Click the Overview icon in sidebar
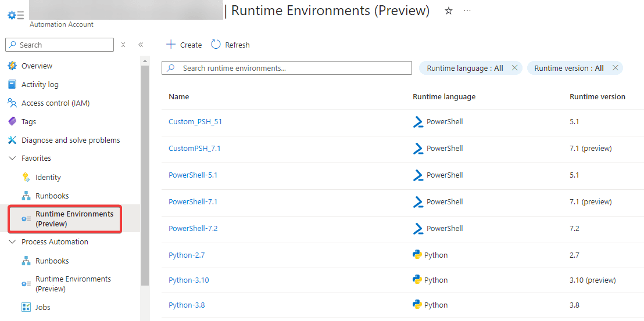Image resolution: width=644 pixels, height=321 pixels. (x=12, y=66)
